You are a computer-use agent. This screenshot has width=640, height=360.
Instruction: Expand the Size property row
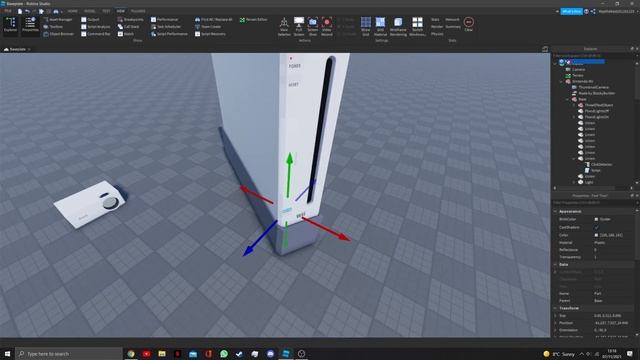pyautogui.click(x=555, y=316)
